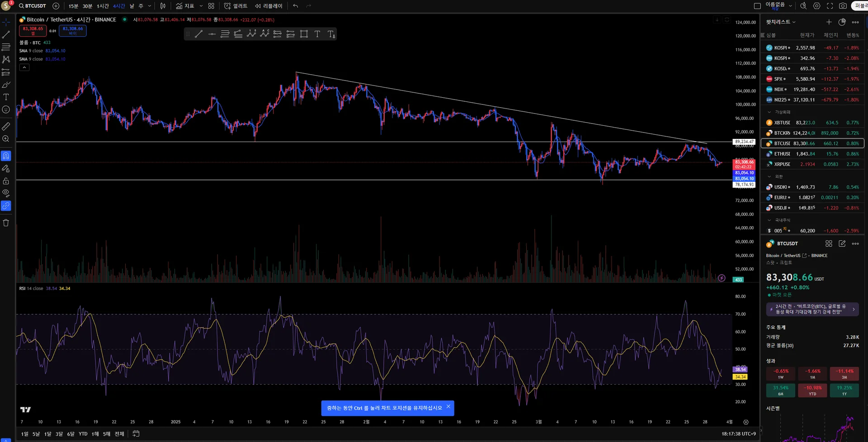Take a chart snapshot with camera icon
The width and height of the screenshot is (868, 442).
[x=843, y=6]
